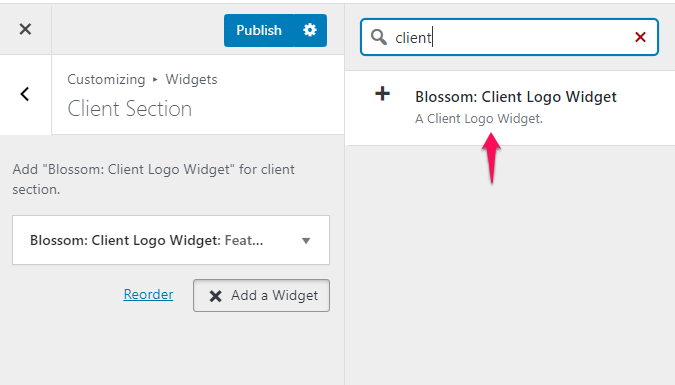The image size is (675, 385).
Task: Open the Reorder link
Action: point(149,295)
